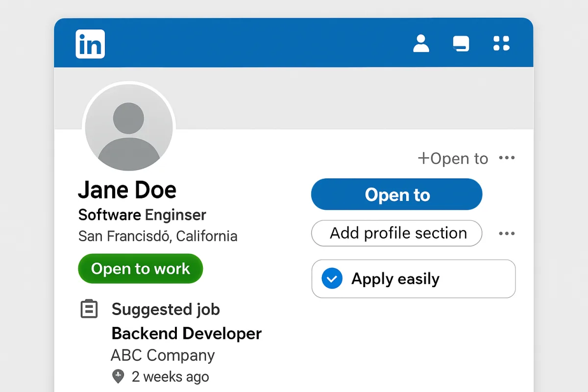Open the Backend Developer job title
588x392 pixels.
[x=187, y=334]
